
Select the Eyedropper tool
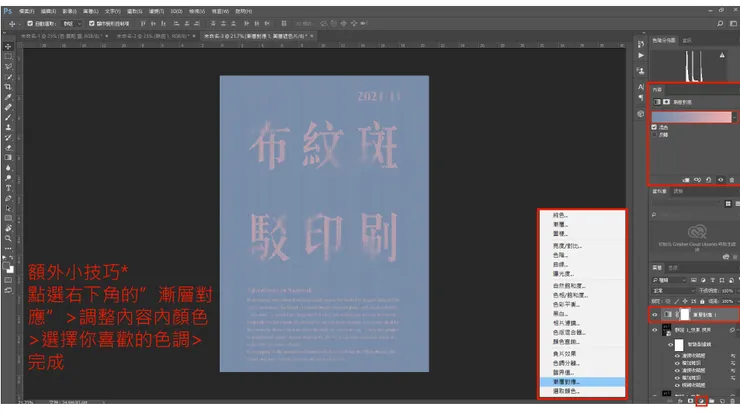(8, 97)
